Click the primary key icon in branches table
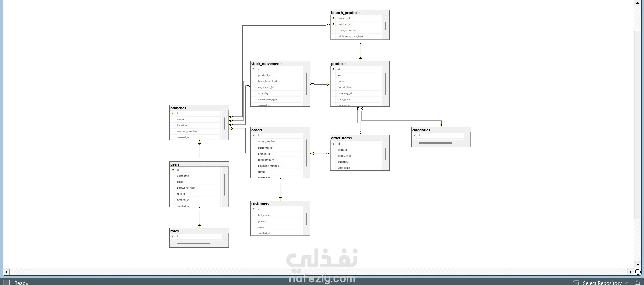This screenshot has height=285, width=644. click(173, 114)
